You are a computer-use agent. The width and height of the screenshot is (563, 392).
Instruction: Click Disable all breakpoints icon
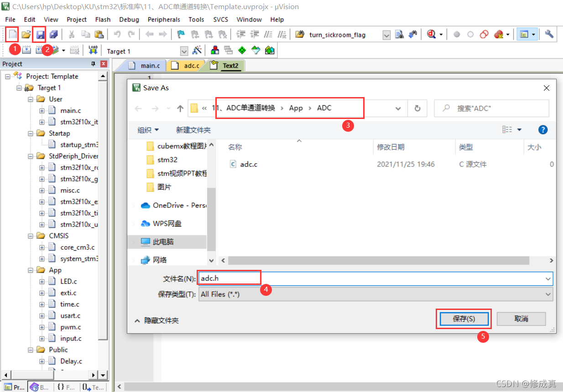pos(485,34)
